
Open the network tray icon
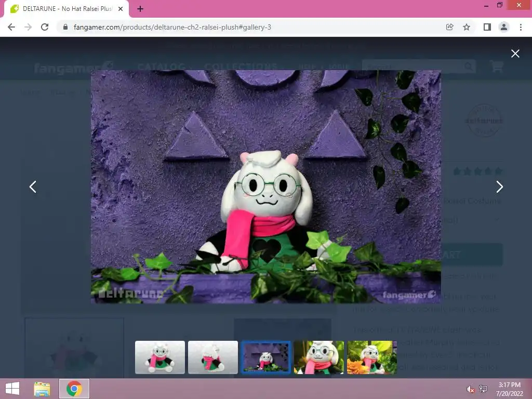(x=483, y=389)
